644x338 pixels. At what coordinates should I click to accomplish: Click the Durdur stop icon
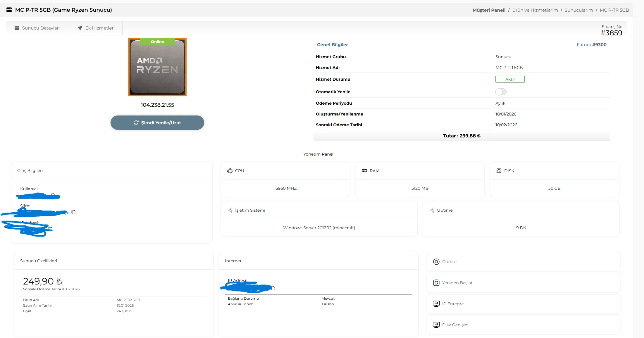click(x=436, y=262)
